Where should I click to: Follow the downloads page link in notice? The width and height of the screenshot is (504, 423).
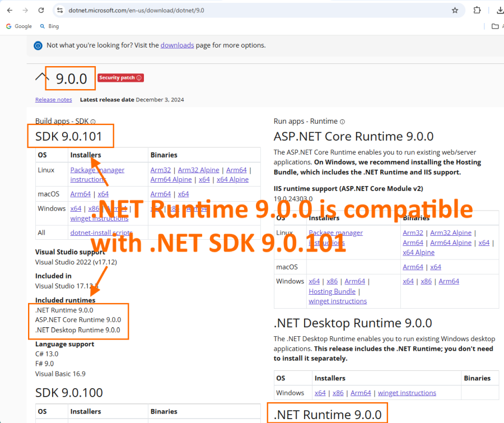pyautogui.click(x=177, y=45)
